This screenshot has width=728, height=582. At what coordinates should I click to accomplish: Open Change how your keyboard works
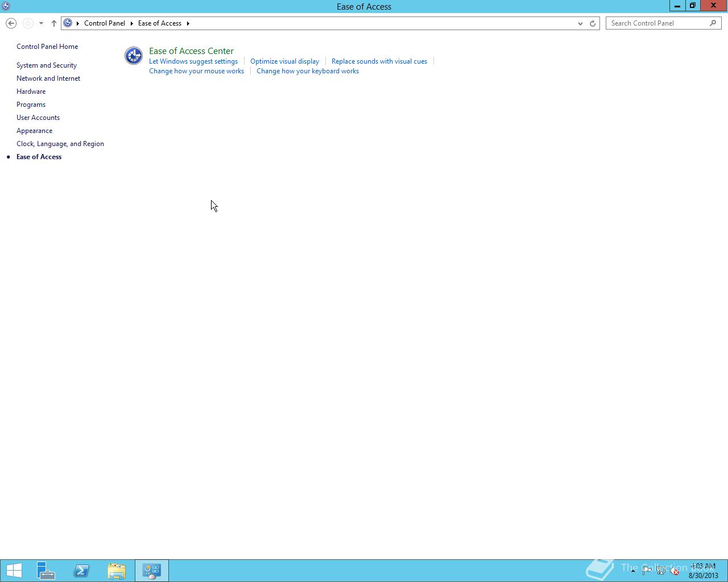[308, 71]
